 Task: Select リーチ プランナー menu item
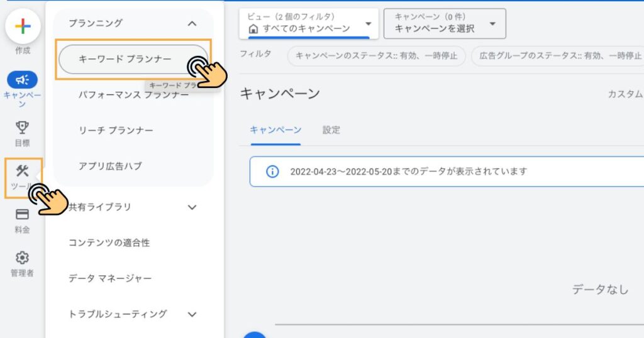pos(116,131)
